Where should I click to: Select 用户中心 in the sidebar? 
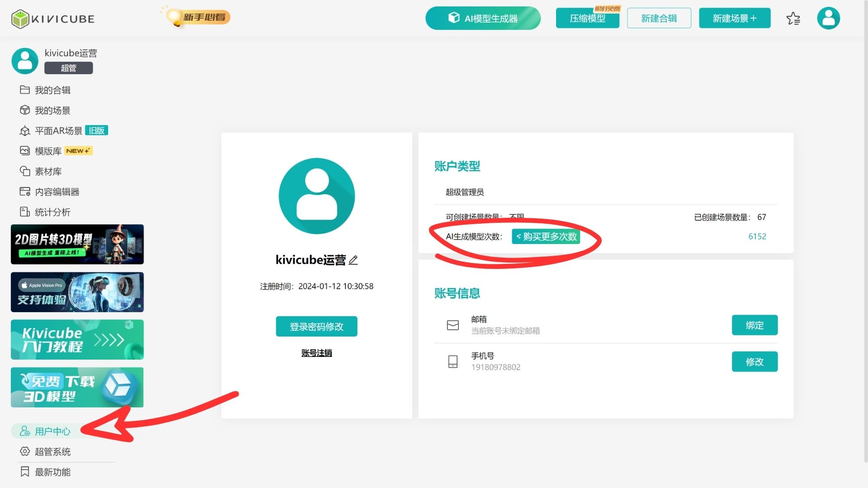[52, 431]
